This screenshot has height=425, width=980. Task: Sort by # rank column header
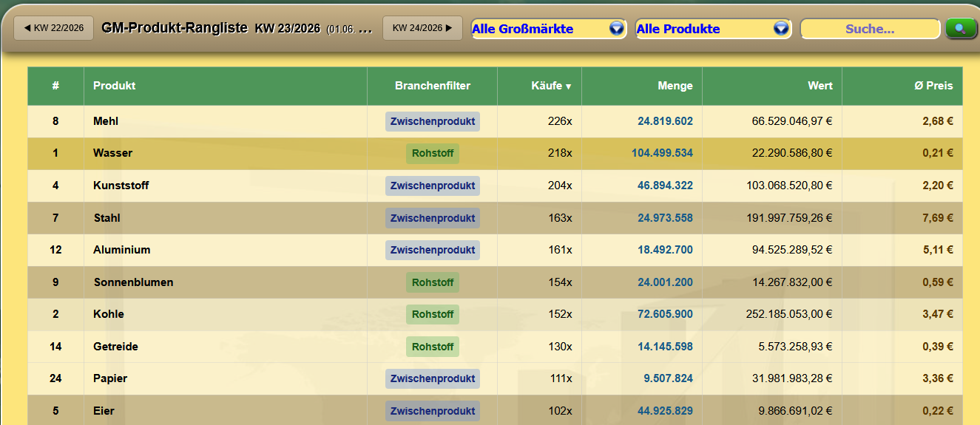coord(55,86)
